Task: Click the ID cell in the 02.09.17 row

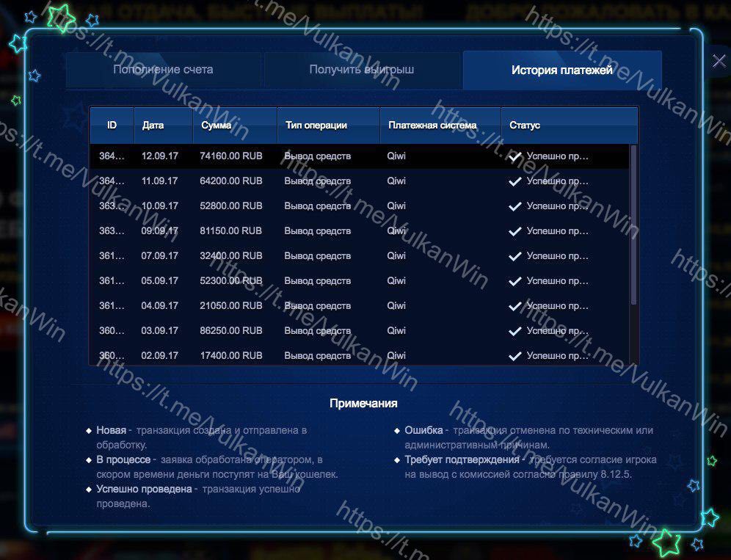Action: (112, 356)
